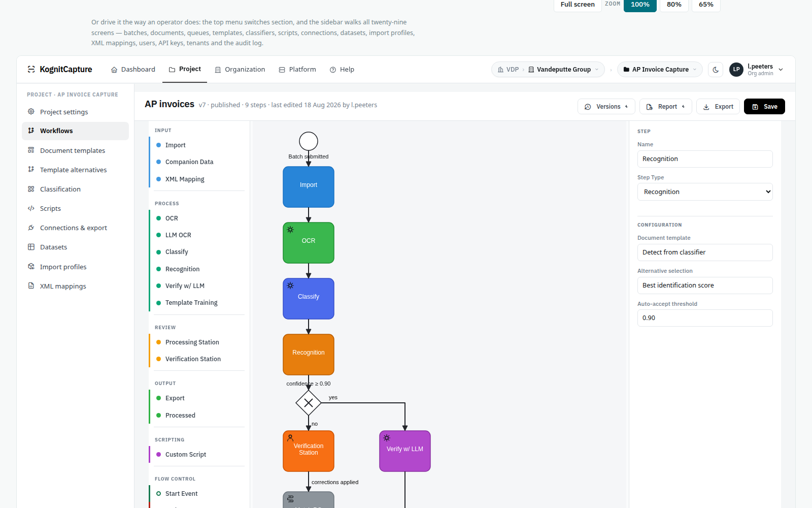Click the Classification sidebar icon

pyautogui.click(x=31, y=189)
